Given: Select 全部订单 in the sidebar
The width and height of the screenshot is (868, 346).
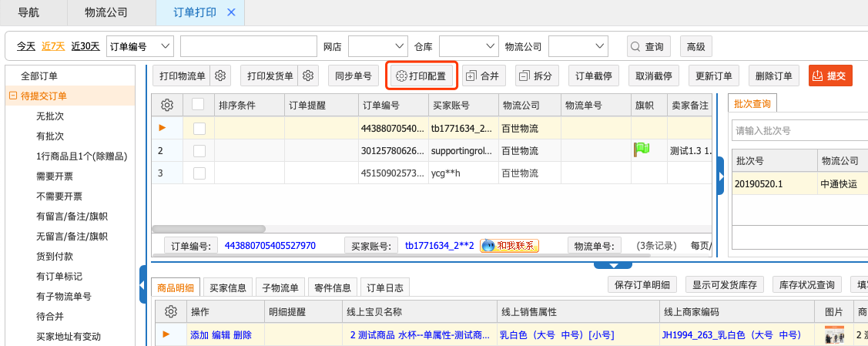Looking at the screenshot, I should tap(39, 76).
